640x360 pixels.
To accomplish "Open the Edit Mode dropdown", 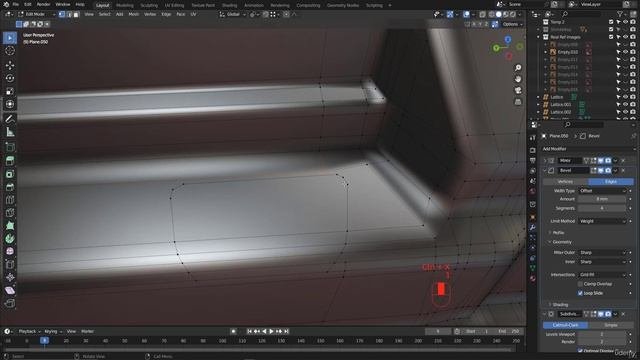I will (x=36, y=14).
